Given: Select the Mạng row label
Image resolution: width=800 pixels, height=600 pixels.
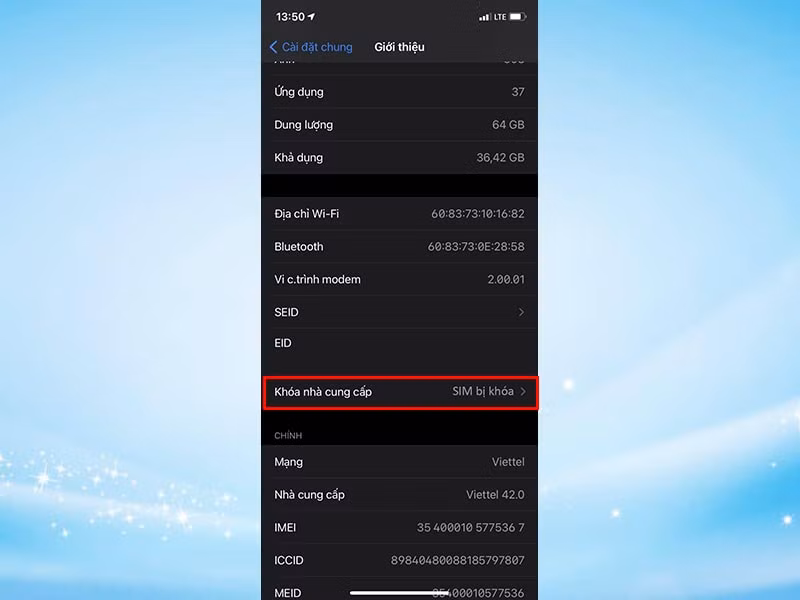Looking at the screenshot, I should pos(288,462).
